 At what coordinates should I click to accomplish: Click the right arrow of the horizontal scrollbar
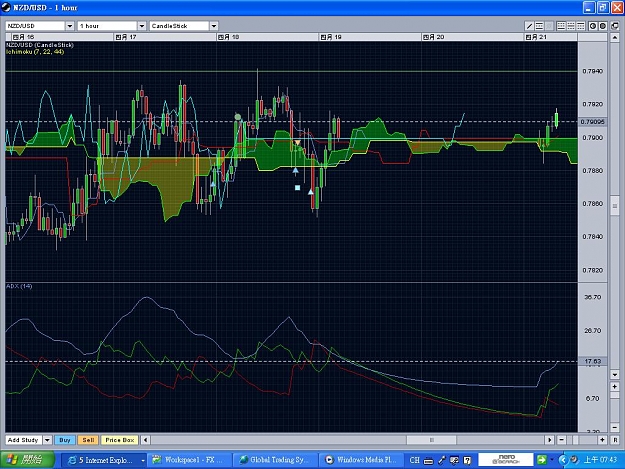(550, 440)
